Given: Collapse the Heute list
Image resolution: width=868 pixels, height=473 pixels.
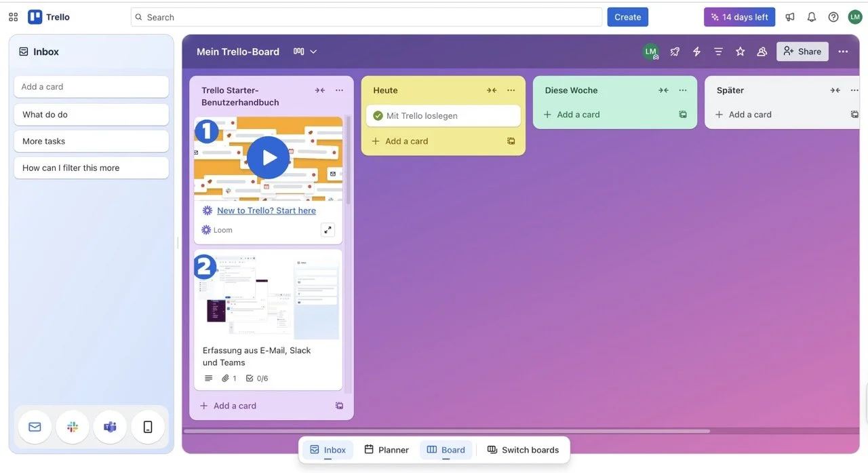Looking at the screenshot, I should click(x=492, y=90).
